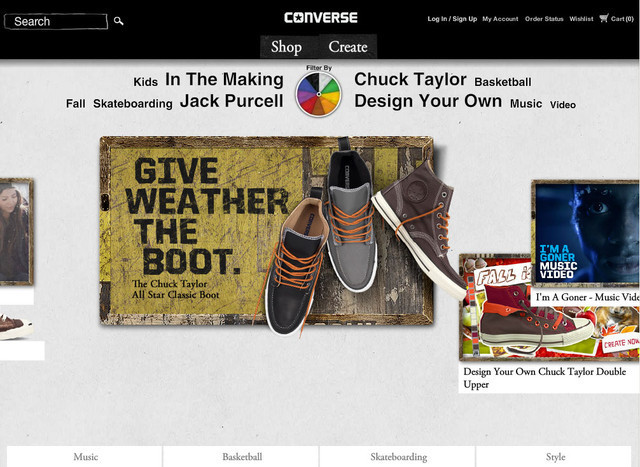Viewport: 640px width, 467px height.
Task: Open the shopping cart icon
Action: [x=604, y=18]
